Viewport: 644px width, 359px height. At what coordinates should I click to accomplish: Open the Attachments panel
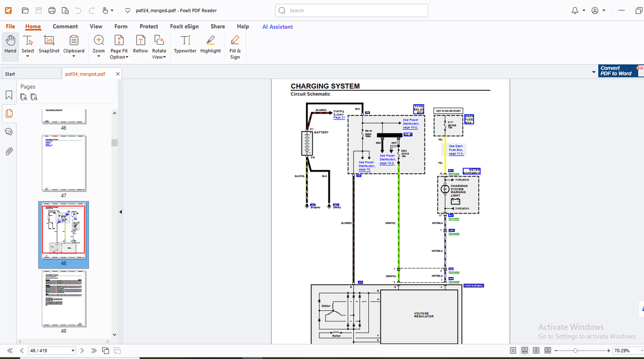pyautogui.click(x=8, y=151)
